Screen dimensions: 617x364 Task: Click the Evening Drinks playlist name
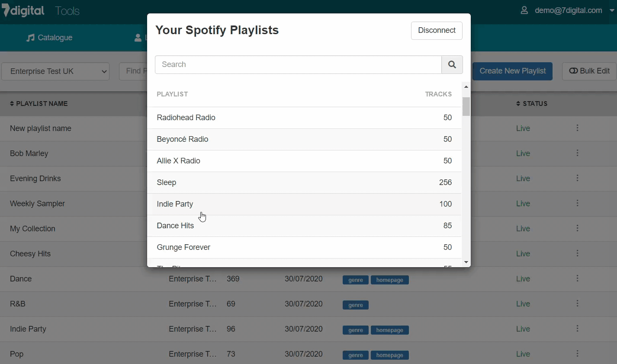coord(35,179)
